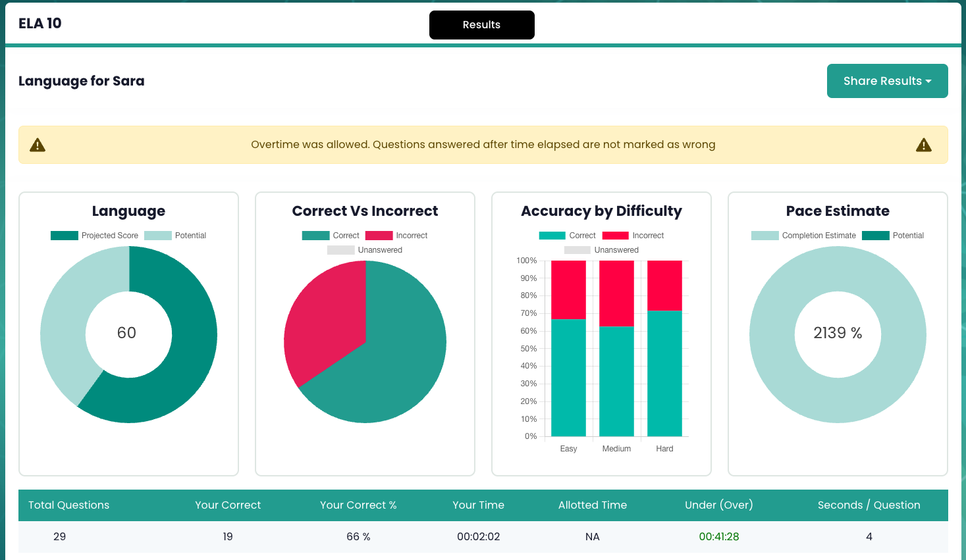
Task: Click the Hard difficulty bar
Action: click(x=664, y=348)
